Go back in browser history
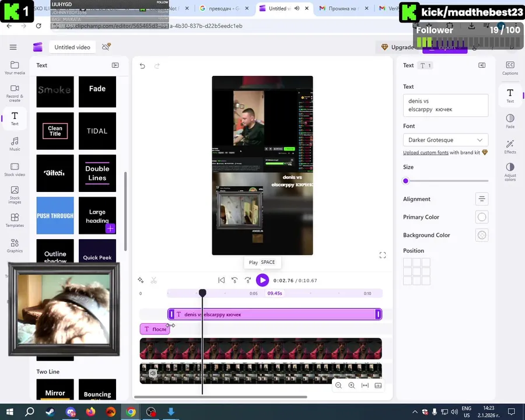The height and width of the screenshot is (420, 525). click(9, 26)
